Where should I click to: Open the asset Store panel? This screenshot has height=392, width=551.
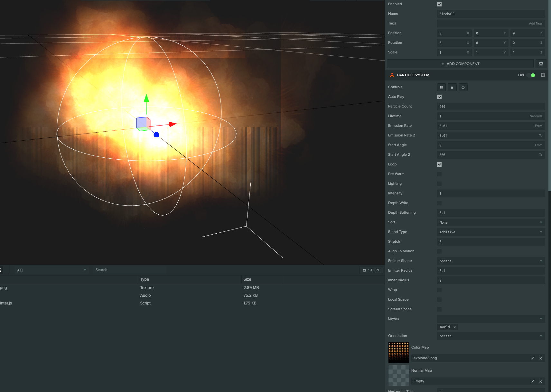point(371,270)
